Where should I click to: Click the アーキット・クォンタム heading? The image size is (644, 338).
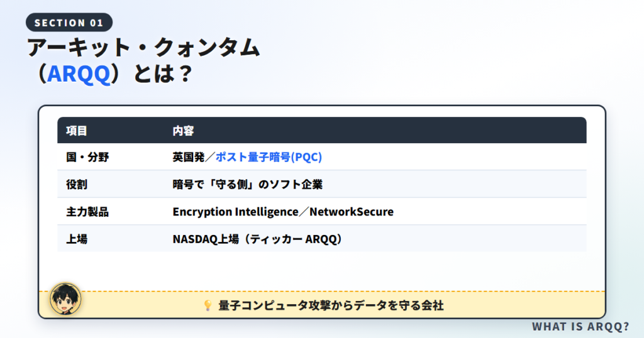coord(144,46)
